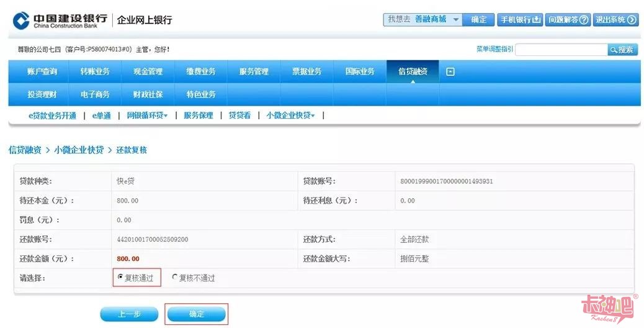Open the 我想去 善融商城 dropdown
Image resolution: width=644 pixels, height=328 pixels.
[423, 19]
